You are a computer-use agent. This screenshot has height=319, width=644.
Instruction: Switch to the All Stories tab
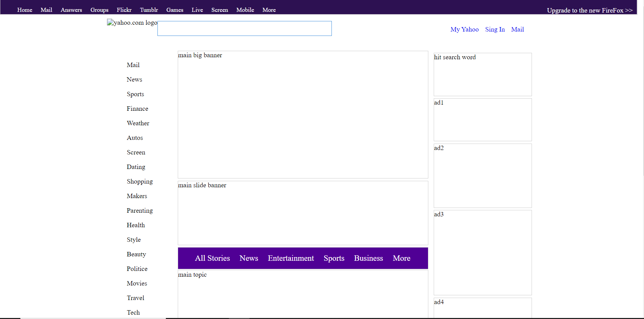212,258
